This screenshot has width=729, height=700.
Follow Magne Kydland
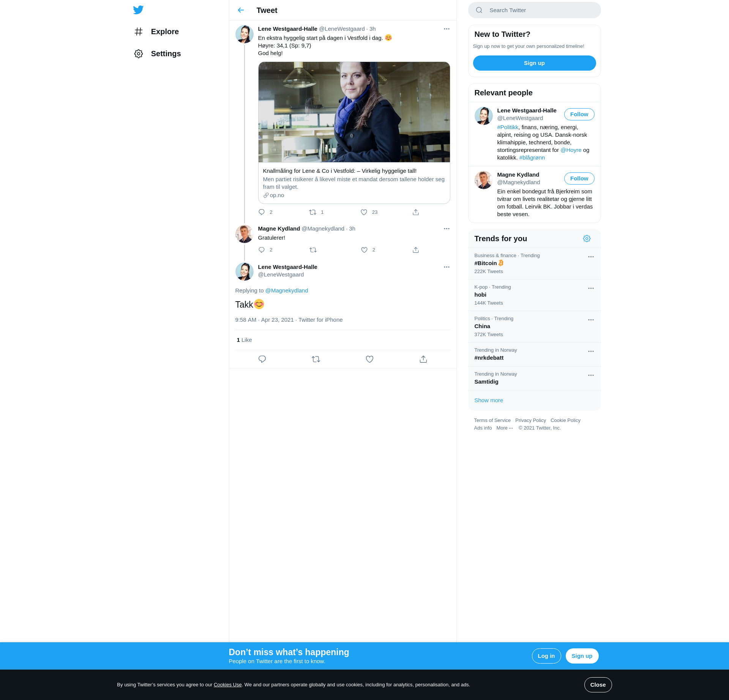click(579, 179)
